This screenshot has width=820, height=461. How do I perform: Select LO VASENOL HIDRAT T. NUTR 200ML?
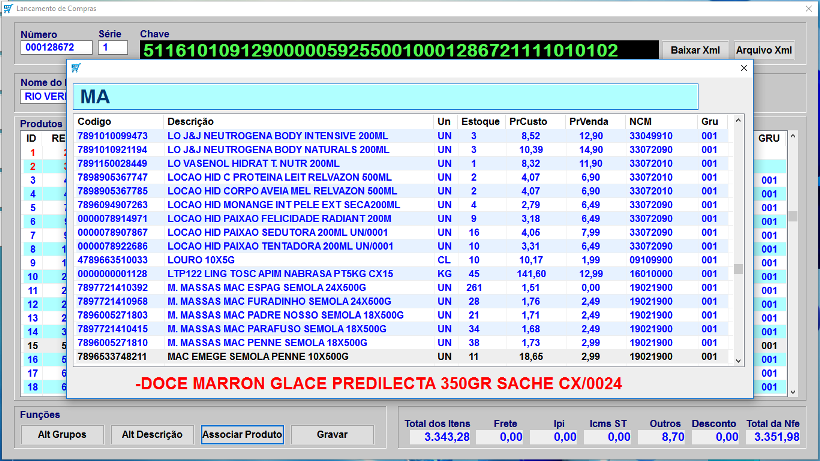click(401, 164)
